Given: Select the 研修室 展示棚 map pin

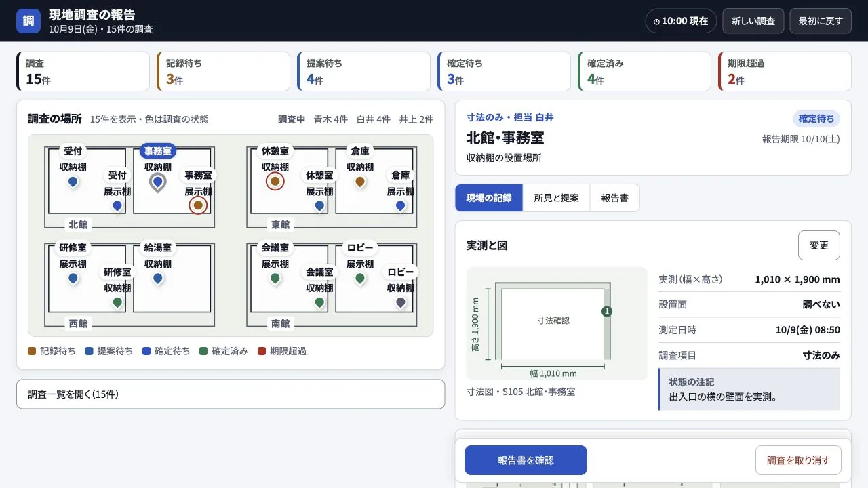Looking at the screenshot, I should pyautogui.click(x=73, y=279).
